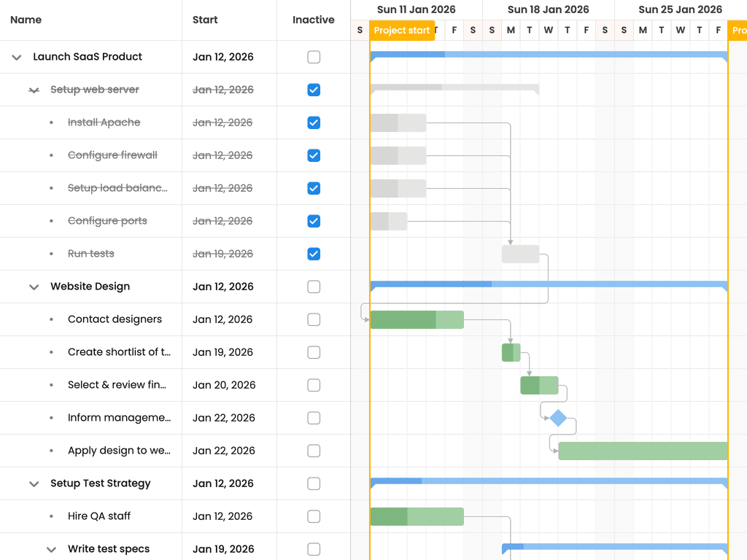The height and width of the screenshot is (560, 747).
Task: Click the greyed Run tests task bar
Action: click(520, 254)
